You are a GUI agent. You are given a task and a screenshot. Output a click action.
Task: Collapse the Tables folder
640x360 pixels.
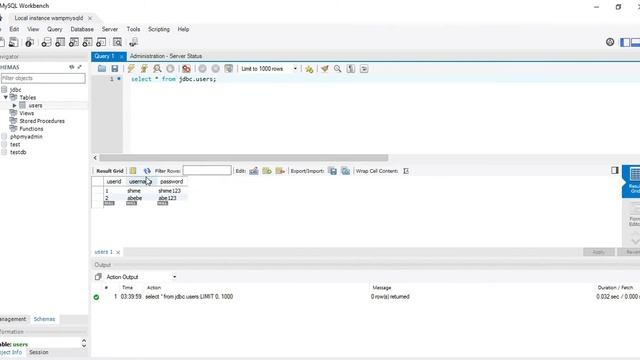[6, 97]
